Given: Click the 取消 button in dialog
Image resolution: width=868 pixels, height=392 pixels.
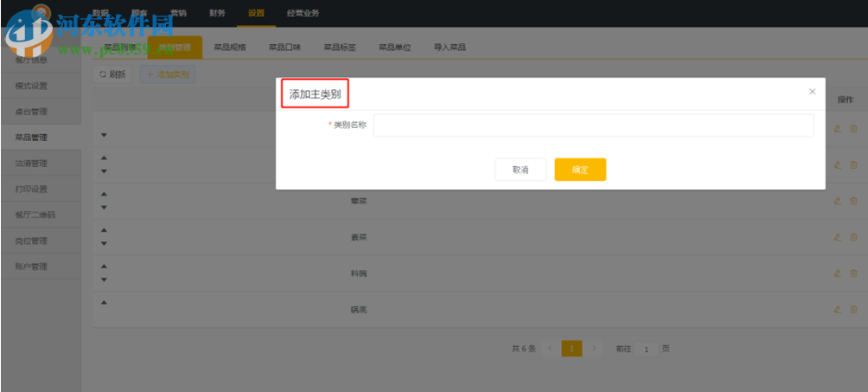Looking at the screenshot, I should pos(520,170).
